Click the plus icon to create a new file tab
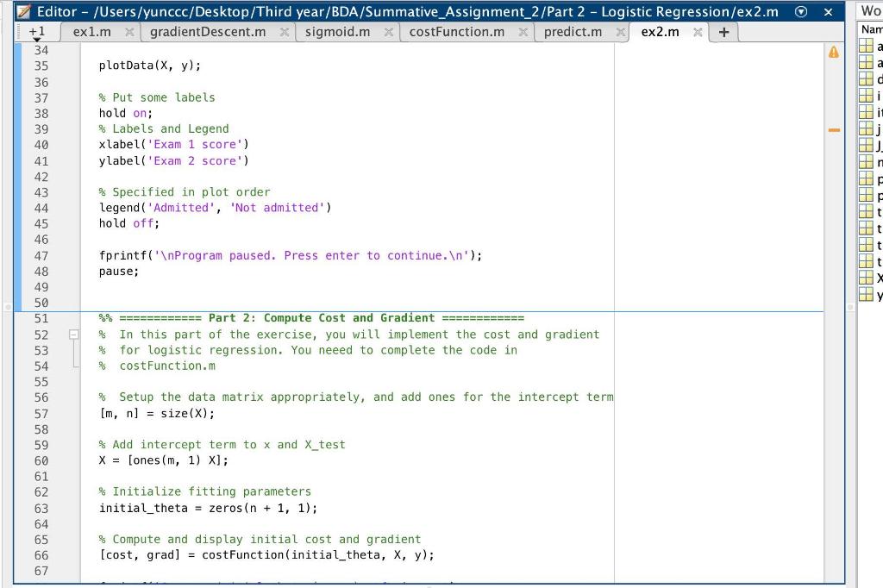Screen dimensions: 883x588 point(723,31)
